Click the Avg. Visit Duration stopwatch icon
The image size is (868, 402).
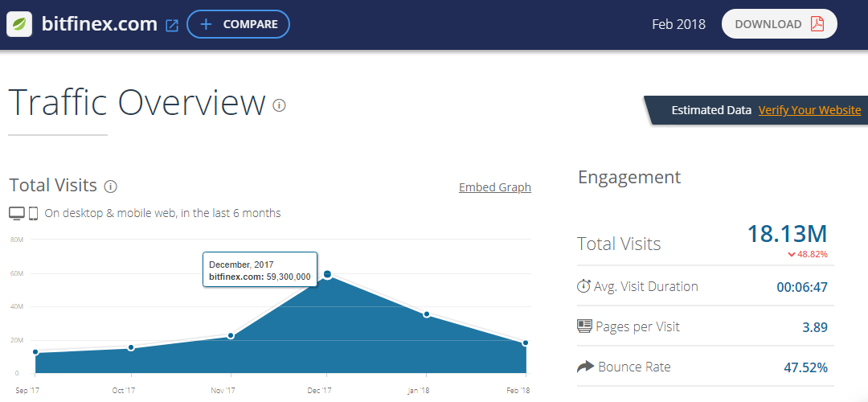[584, 286]
